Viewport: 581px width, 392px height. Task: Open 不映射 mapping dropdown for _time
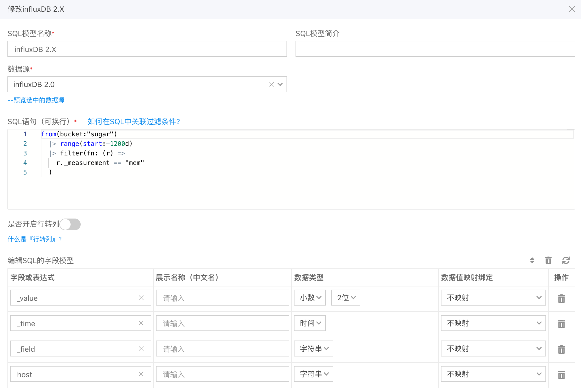[x=493, y=323]
